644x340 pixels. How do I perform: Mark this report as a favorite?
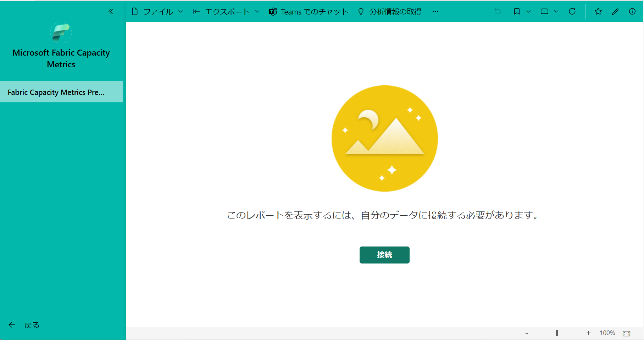pyautogui.click(x=598, y=11)
